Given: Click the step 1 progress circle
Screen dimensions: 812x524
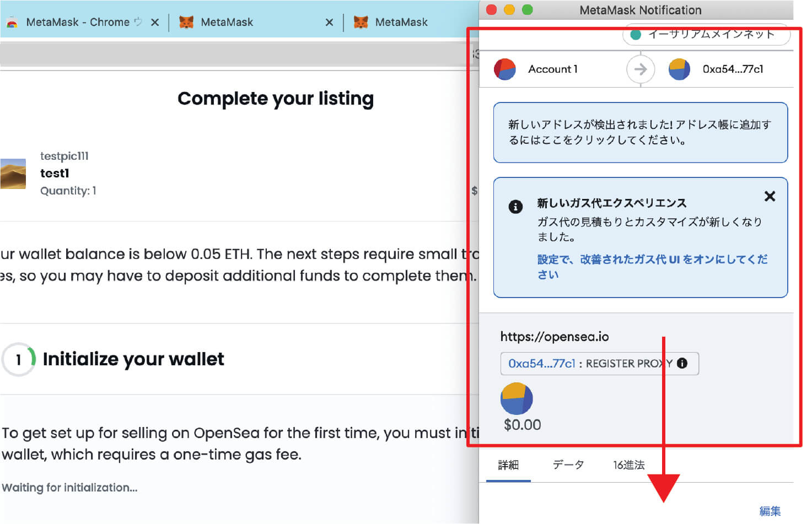Looking at the screenshot, I should [x=19, y=360].
